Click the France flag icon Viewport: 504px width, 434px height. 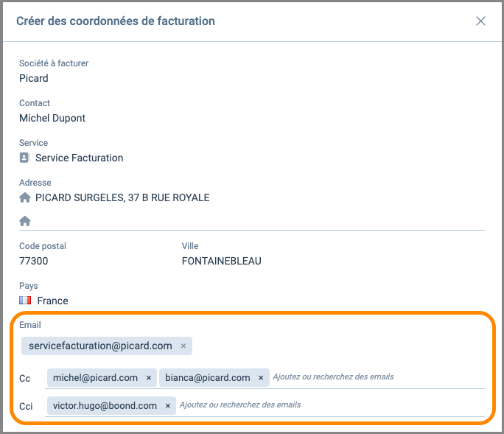(x=26, y=301)
